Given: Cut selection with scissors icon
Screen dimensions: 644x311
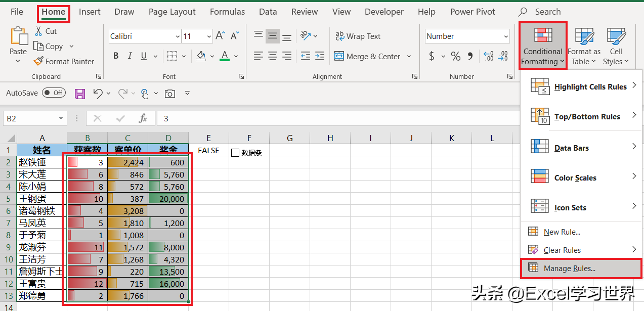Looking at the screenshot, I should click(x=39, y=31).
